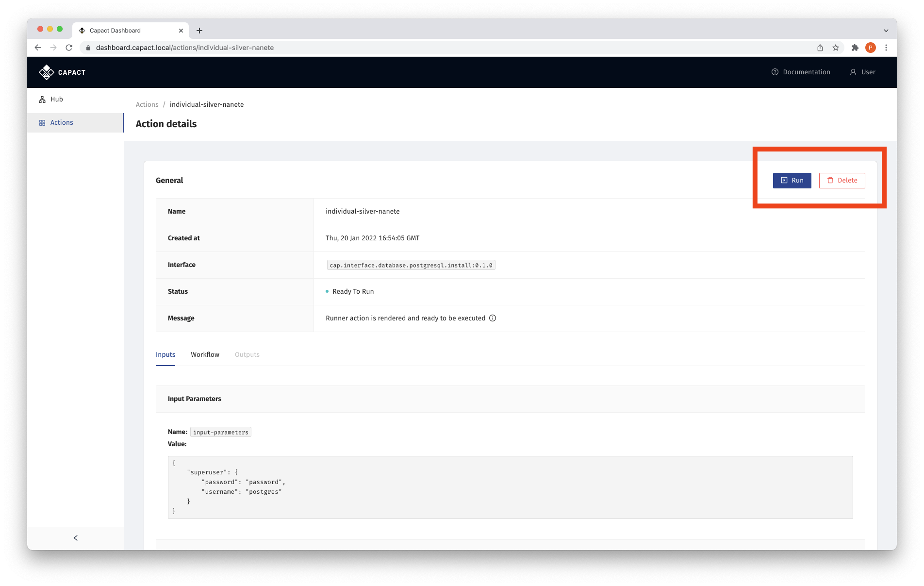924x586 pixels.
Task: Select the Inputs tab
Action: 165,354
